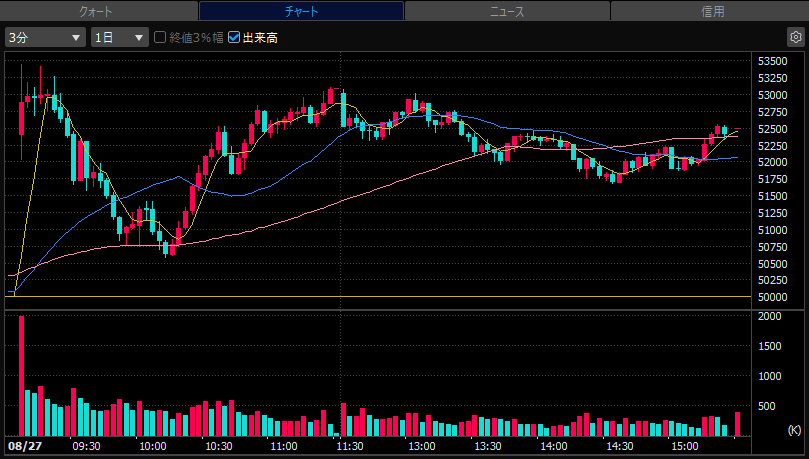Click the 10:00 time axis label

(x=153, y=446)
